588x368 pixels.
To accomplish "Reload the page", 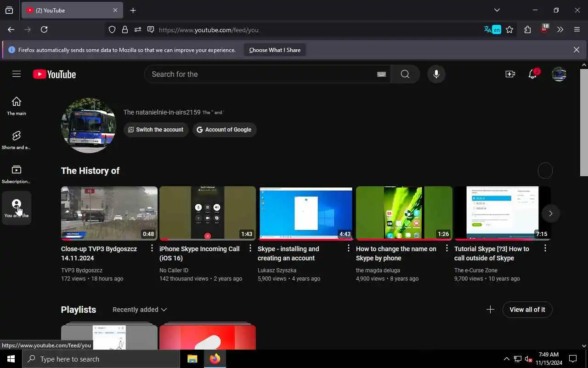I will [x=44, y=29].
